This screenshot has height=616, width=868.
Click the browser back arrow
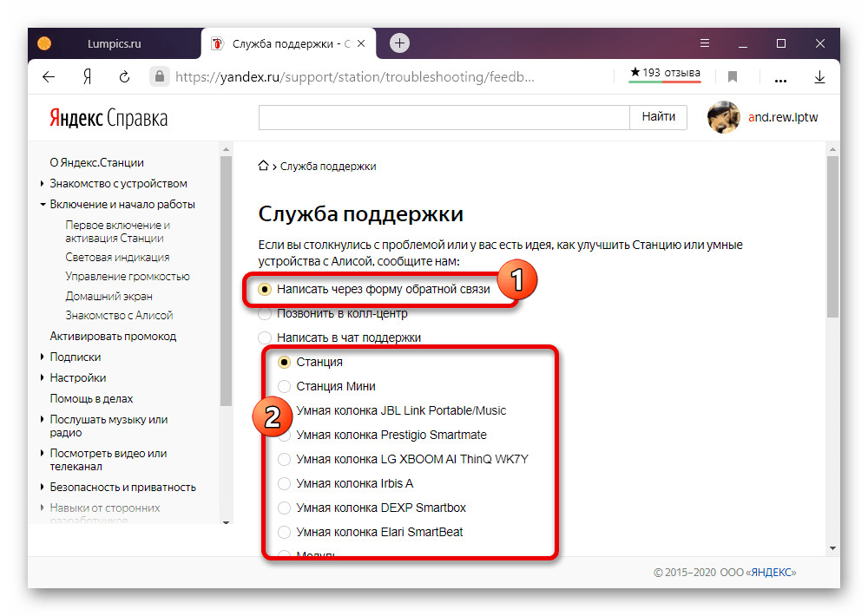tap(49, 76)
